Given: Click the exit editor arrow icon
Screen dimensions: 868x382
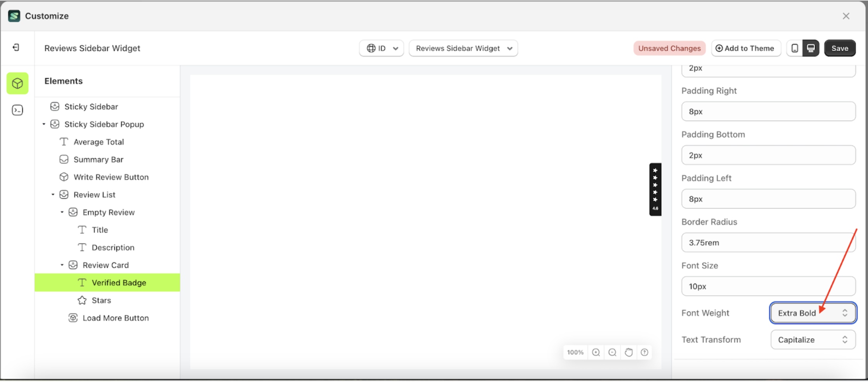Looking at the screenshot, I should [16, 47].
